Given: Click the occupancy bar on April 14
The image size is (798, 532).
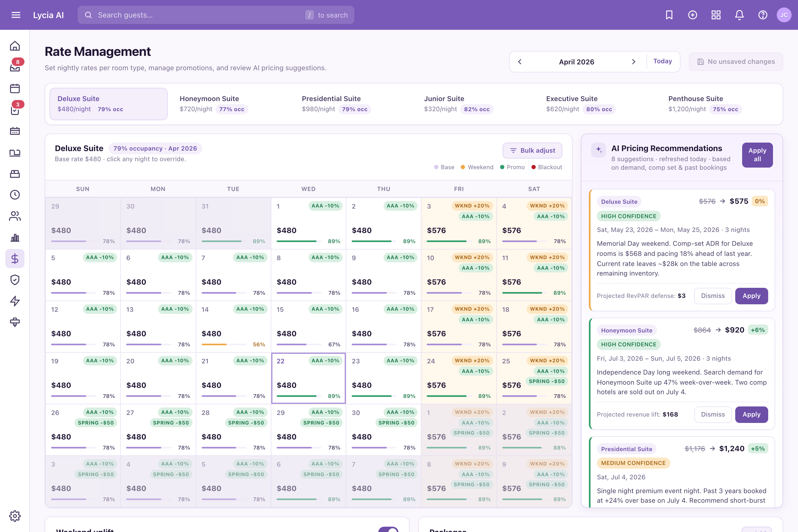Looking at the screenshot, I should tap(224, 344).
